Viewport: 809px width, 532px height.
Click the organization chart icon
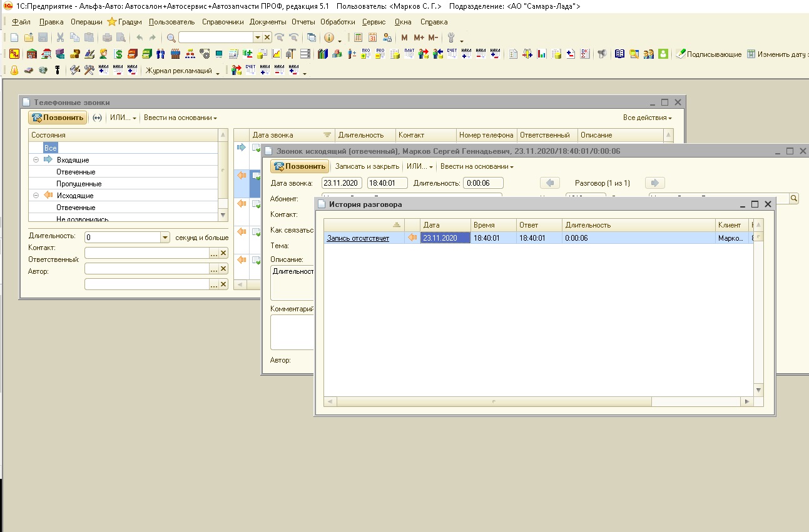(190, 54)
